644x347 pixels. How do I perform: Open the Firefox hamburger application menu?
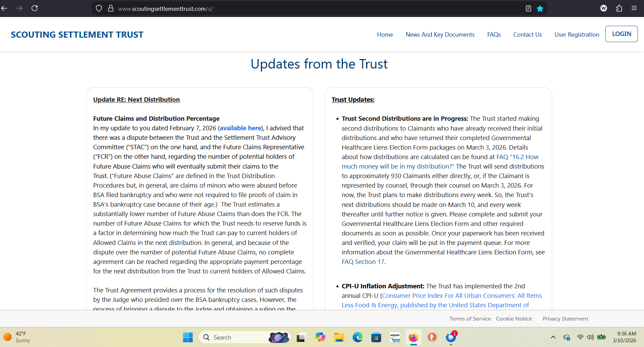pos(634,8)
